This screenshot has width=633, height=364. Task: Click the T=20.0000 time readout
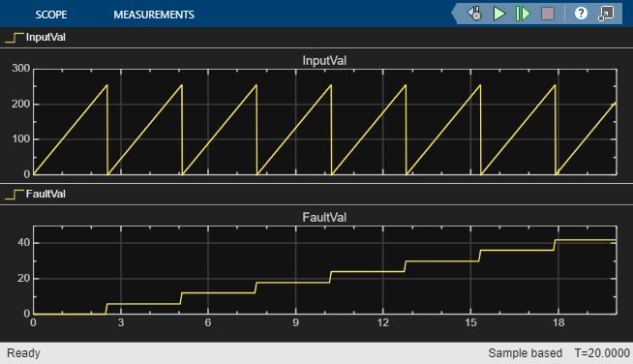(602, 353)
